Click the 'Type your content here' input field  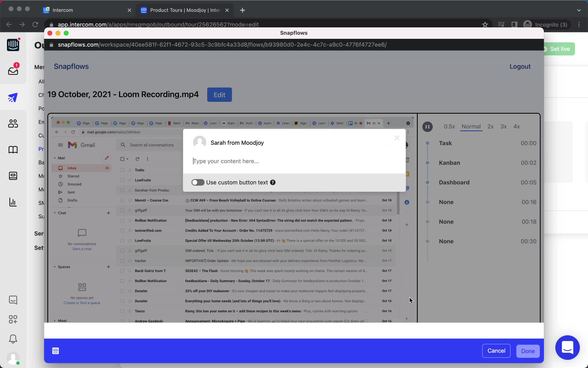click(x=293, y=161)
